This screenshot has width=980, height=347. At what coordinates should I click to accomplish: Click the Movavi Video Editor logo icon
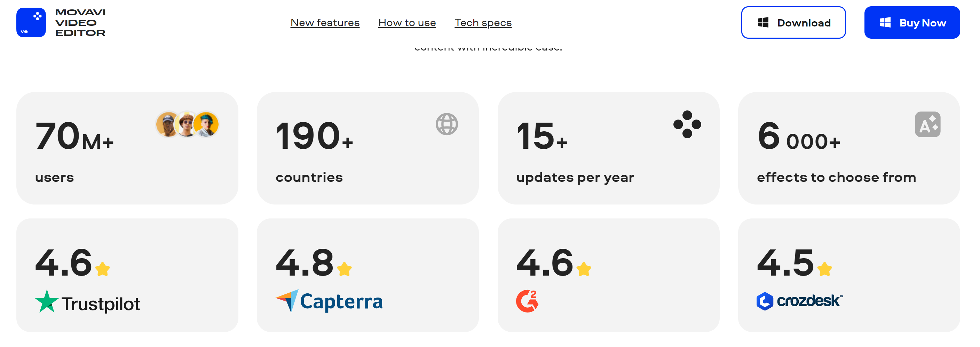click(x=31, y=23)
